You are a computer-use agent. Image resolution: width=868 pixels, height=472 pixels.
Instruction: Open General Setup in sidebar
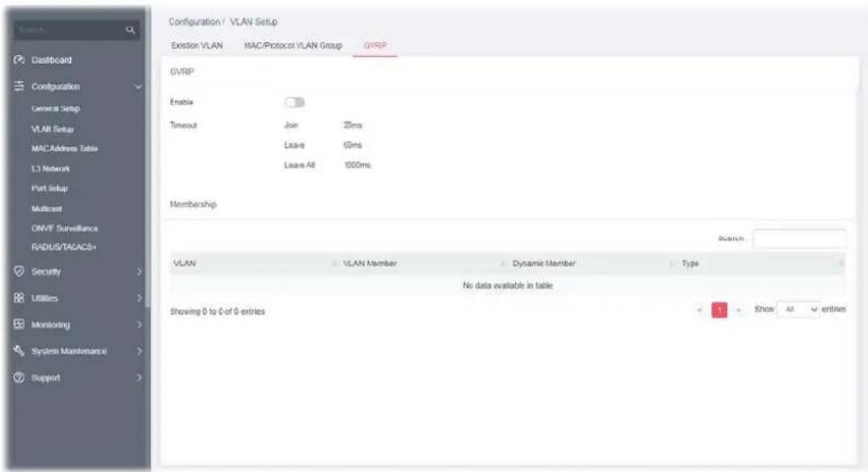[x=55, y=108]
